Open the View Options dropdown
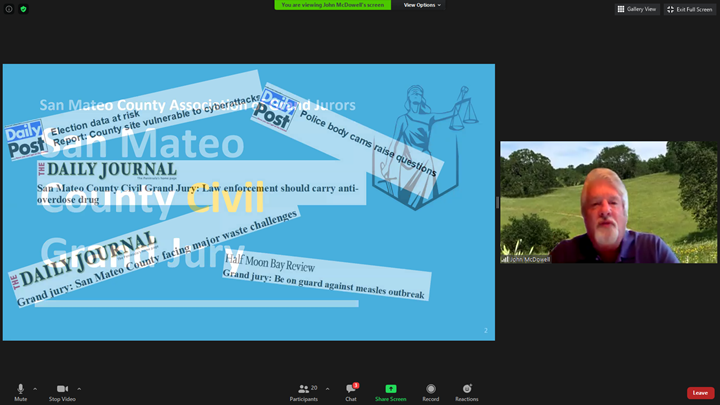The height and width of the screenshot is (405, 720). click(x=422, y=5)
